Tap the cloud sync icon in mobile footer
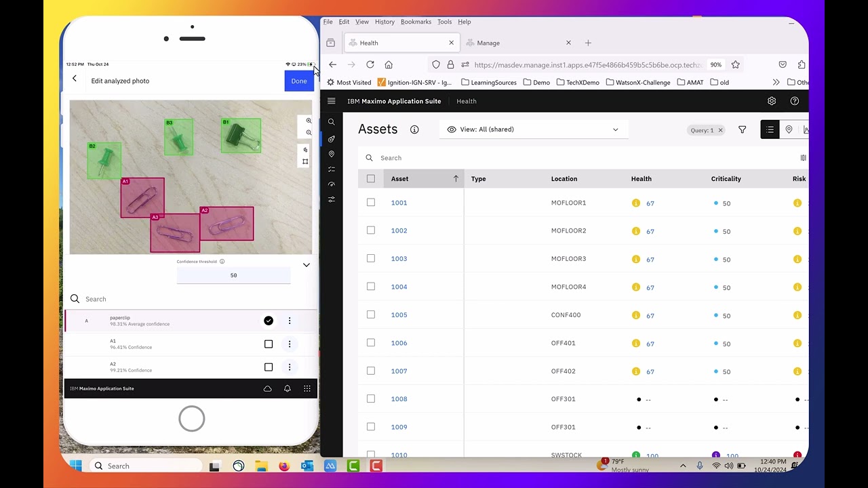 [x=268, y=388]
